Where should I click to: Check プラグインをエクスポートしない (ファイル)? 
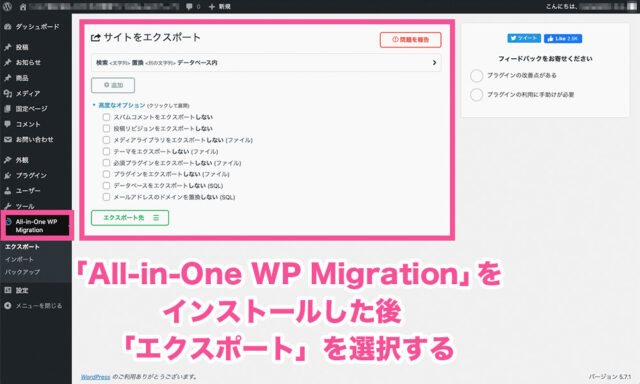pyautogui.click(x=107, y=174)
